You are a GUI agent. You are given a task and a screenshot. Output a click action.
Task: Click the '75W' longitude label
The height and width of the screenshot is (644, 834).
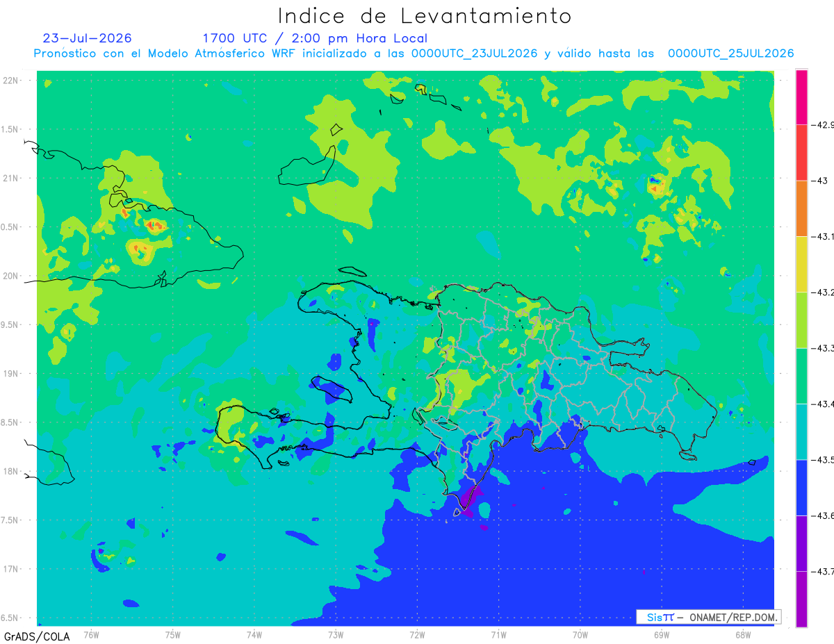click(x=173, y=635)
